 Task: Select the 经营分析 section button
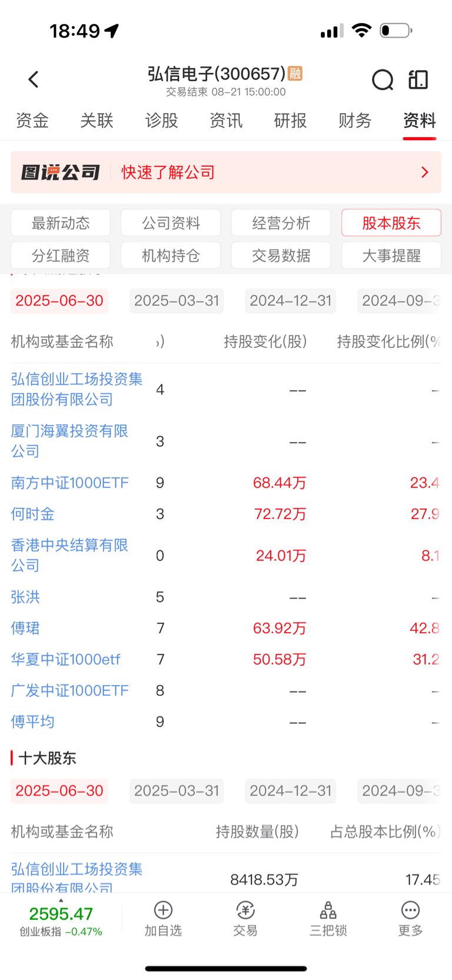(x=281, y=223)
